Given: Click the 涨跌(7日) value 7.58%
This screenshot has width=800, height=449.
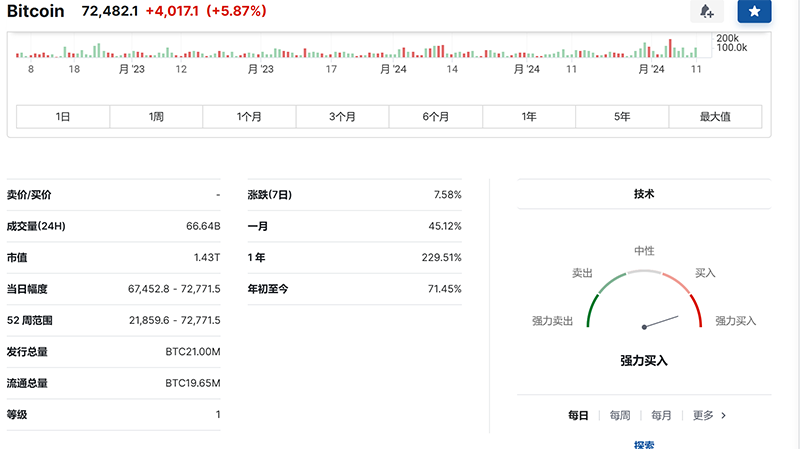Looking at the screenshot, I should tap(447, 195).
